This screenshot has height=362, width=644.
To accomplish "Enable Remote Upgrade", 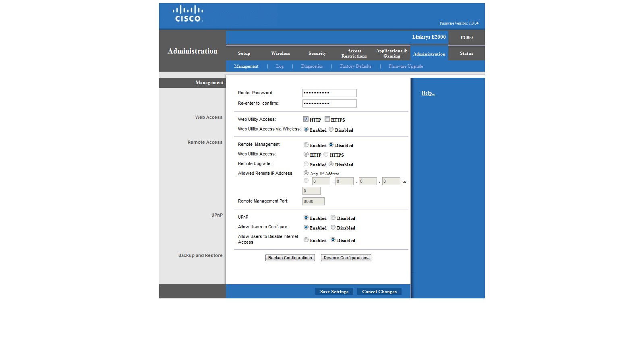I will coord(306,164).
